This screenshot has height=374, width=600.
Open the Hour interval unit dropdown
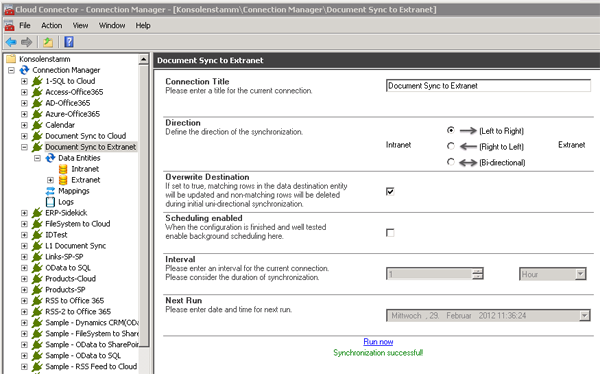580,274
